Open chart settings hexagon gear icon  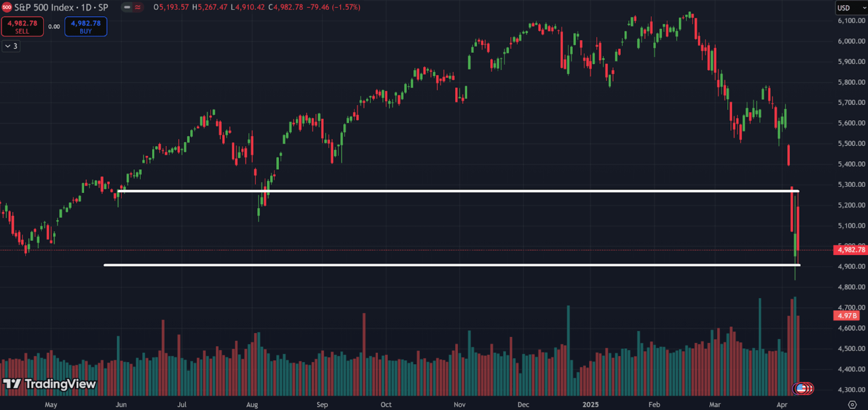[x=852, y=404]
